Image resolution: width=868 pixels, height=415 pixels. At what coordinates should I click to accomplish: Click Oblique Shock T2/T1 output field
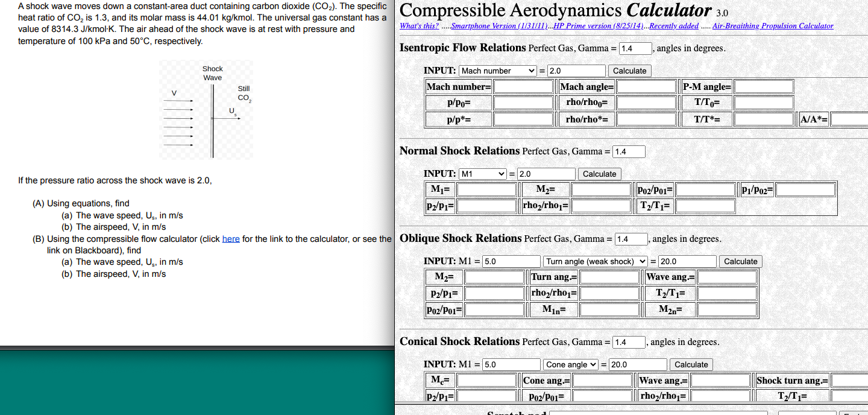click(727, 294)
